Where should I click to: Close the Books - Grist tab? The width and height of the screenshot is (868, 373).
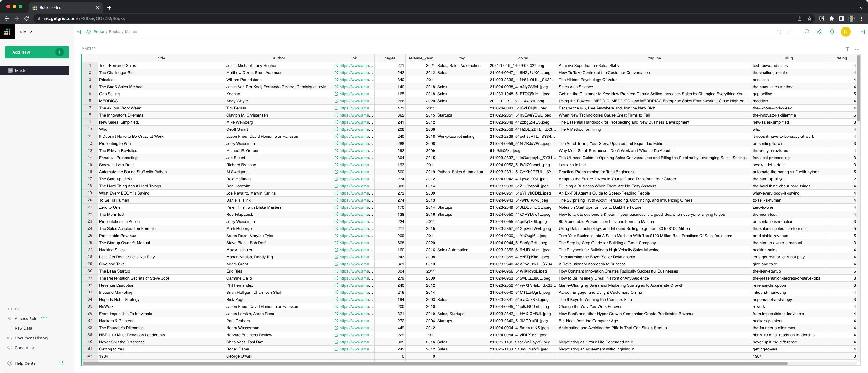(x=98, y=7)
